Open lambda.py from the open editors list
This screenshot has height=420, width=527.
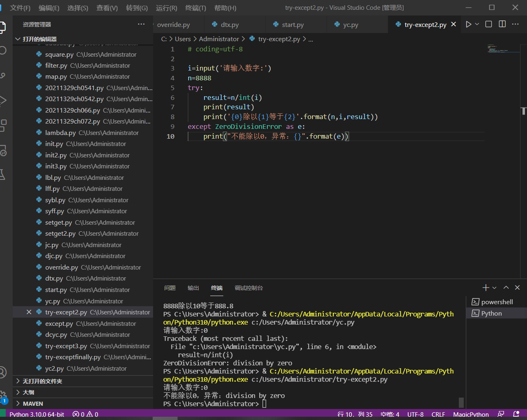(x=60, y=133)
